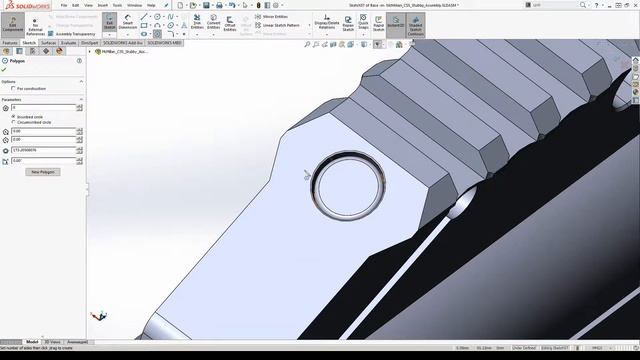Viewport: 640px width, 360px height.
Task: Collapse the Options section
Action: tap(81, 82)
